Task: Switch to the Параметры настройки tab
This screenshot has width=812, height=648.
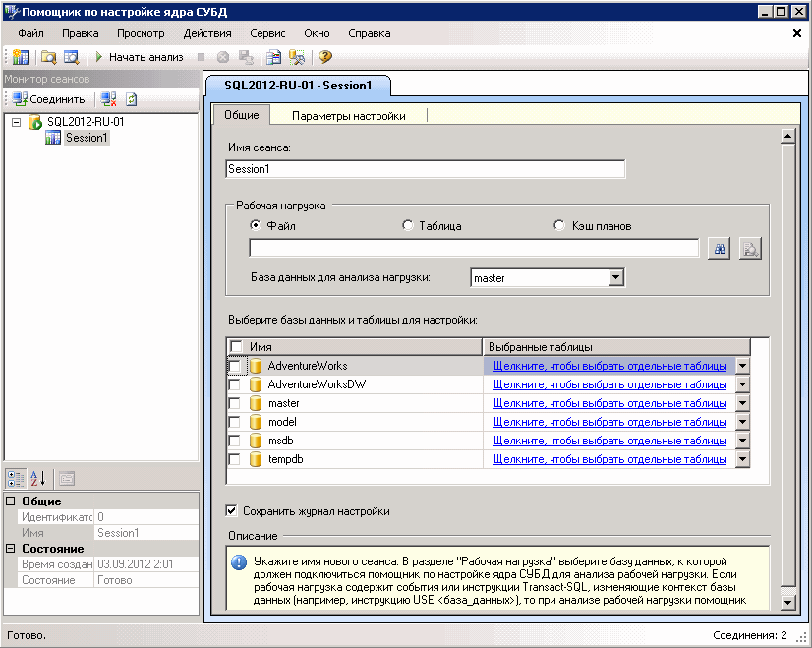Action: tap(349, 116)
